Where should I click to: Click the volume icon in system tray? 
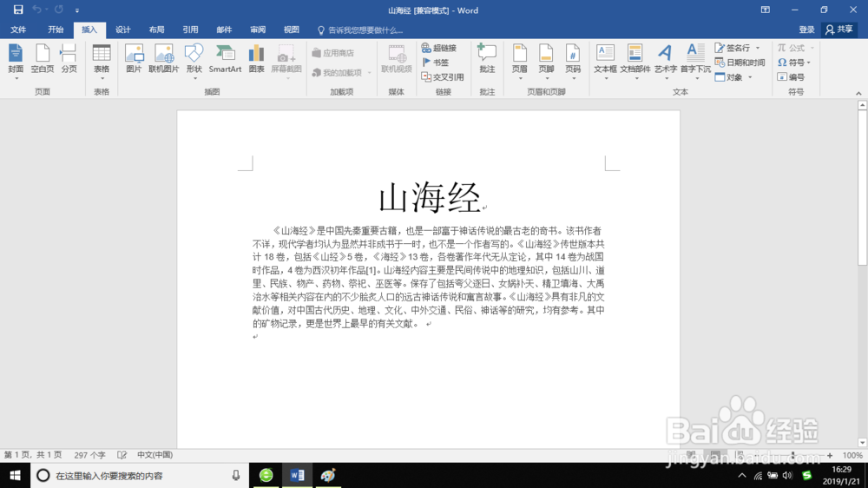point(788,475)
